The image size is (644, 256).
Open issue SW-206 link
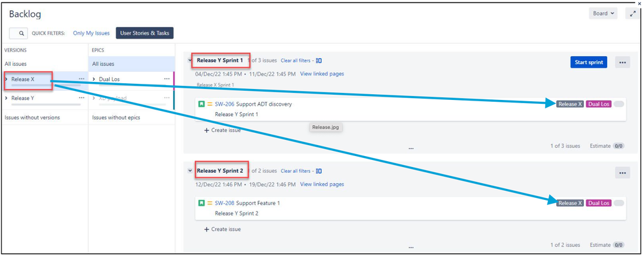(x=225, y=104)
